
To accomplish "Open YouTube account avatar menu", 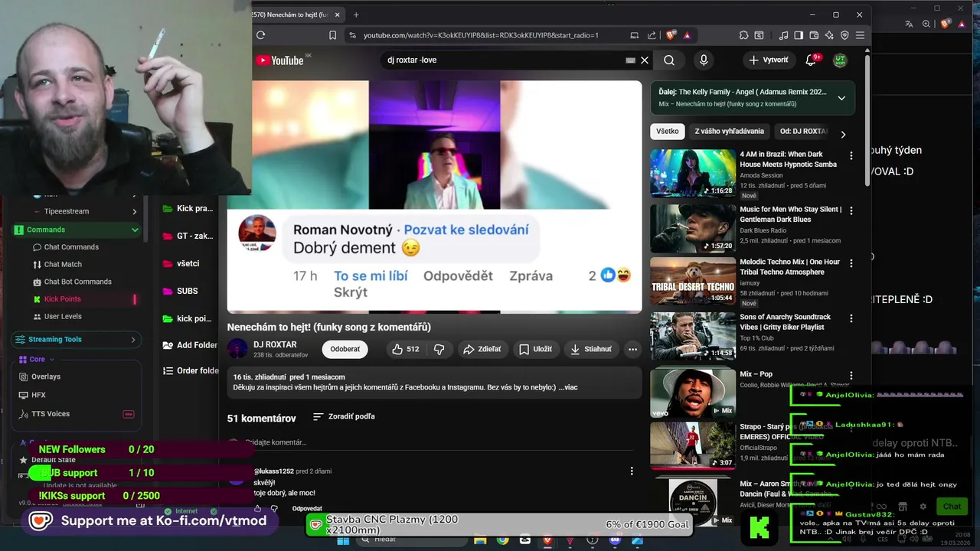I will [x=840, y=60].
